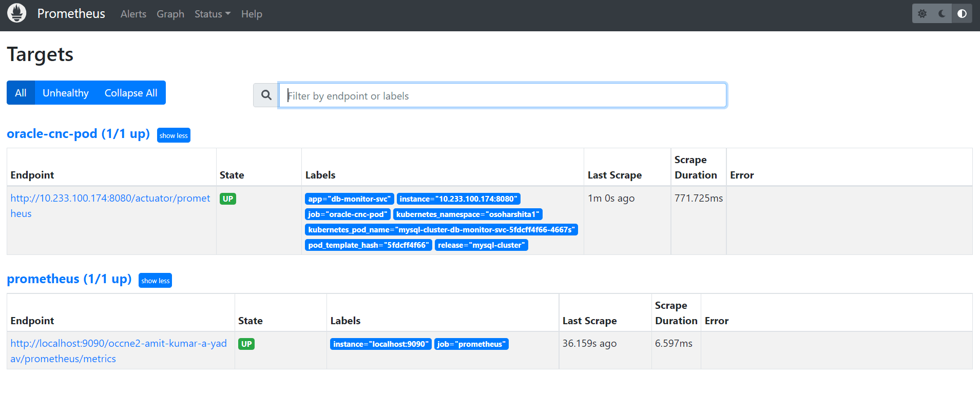The width and height of the screenshot is (980, 395).
Task: Open the prometheus (1/1 up) heading link
Action: [x=69, y=279]
